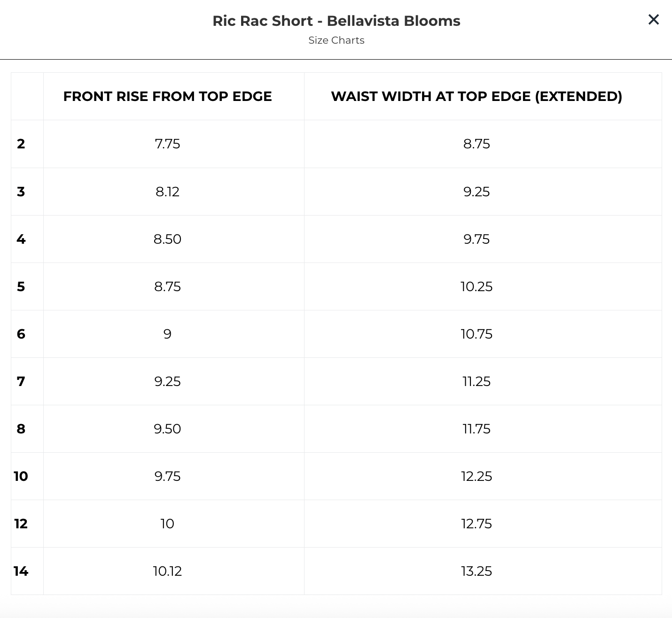
Task: Click the 10.12 front rise cell
Action: (x=167, y=571)
